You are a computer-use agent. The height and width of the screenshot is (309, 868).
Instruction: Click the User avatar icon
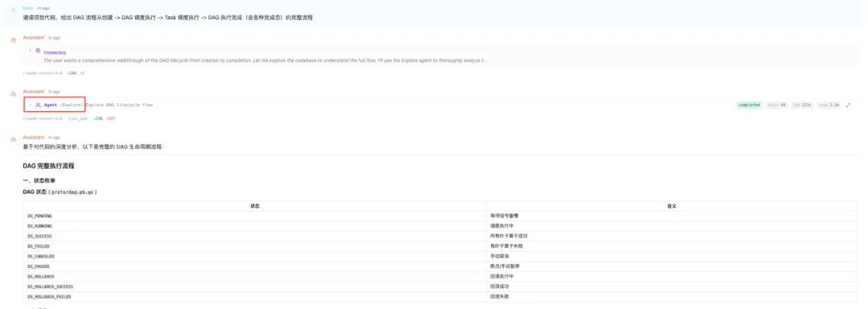pos(14,10)
